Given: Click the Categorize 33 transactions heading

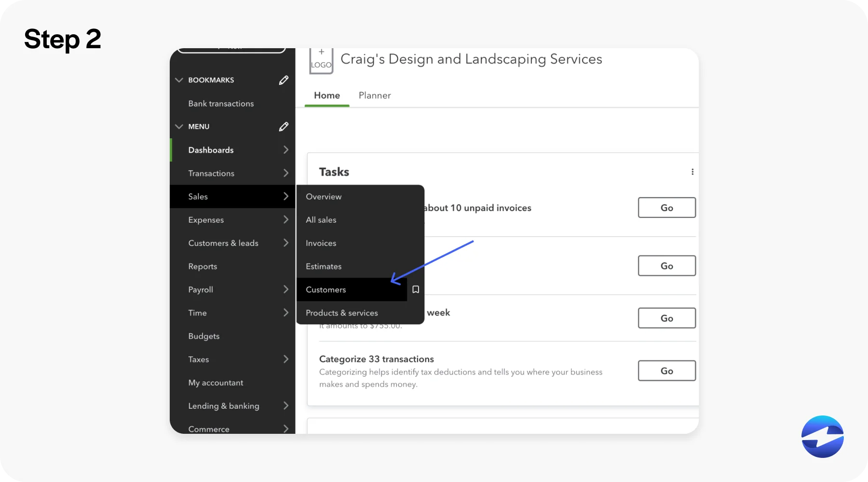Looking at the screenshot, I should point(377,359).
